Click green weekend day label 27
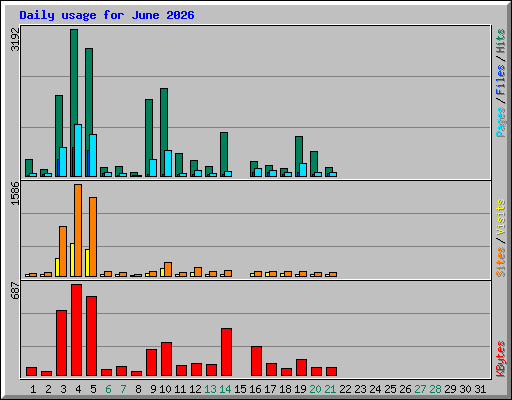Viewport: 512px width, 400px height. pos(420,389)
